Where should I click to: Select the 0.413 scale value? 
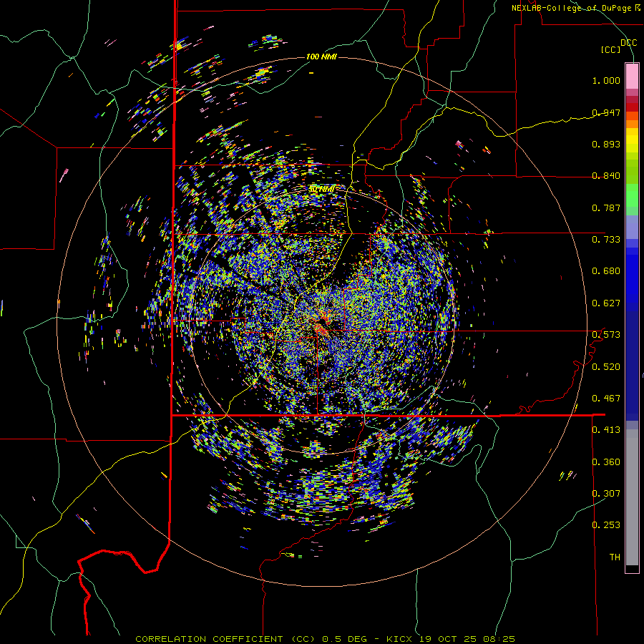[x=606, y=430]
